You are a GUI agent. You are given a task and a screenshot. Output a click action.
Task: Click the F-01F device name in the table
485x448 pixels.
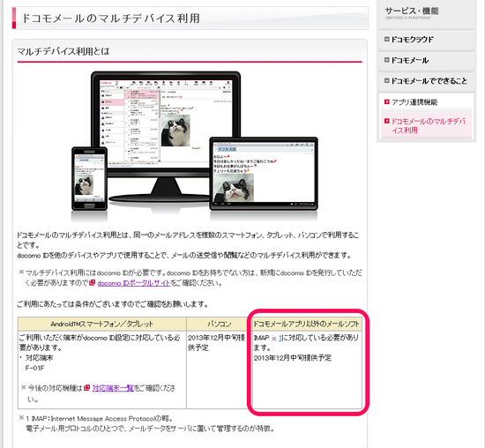pos(35,368)
